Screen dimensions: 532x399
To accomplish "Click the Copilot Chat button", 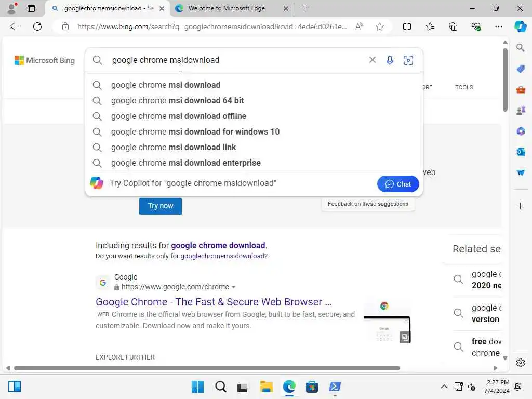I will pyautogui.click(x=398, y=184).
